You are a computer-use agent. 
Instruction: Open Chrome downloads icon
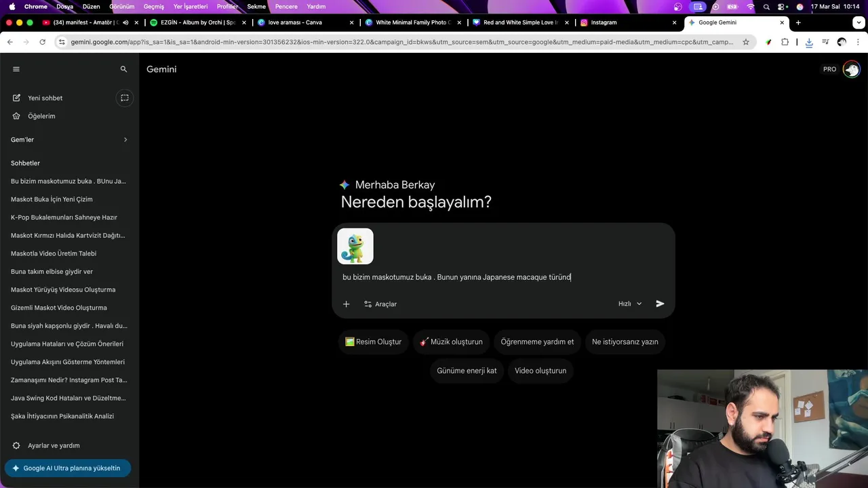(x=809, y=42)
